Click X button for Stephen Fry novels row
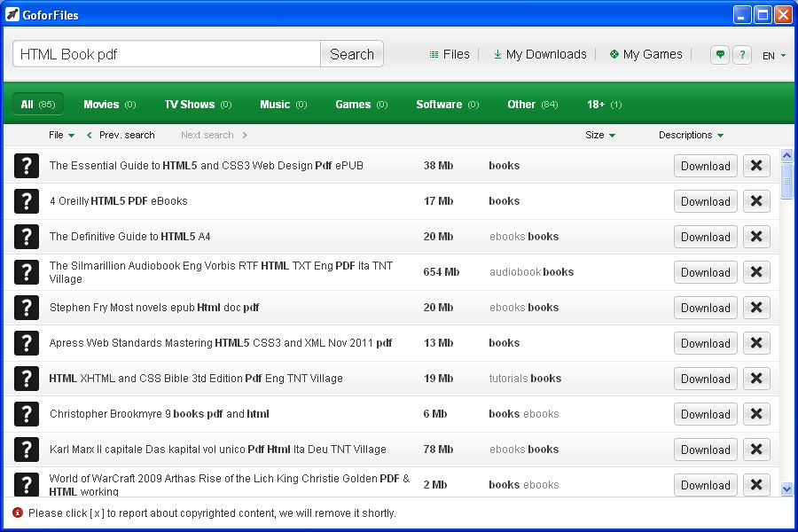798x532 pixels. click(756, 308)
